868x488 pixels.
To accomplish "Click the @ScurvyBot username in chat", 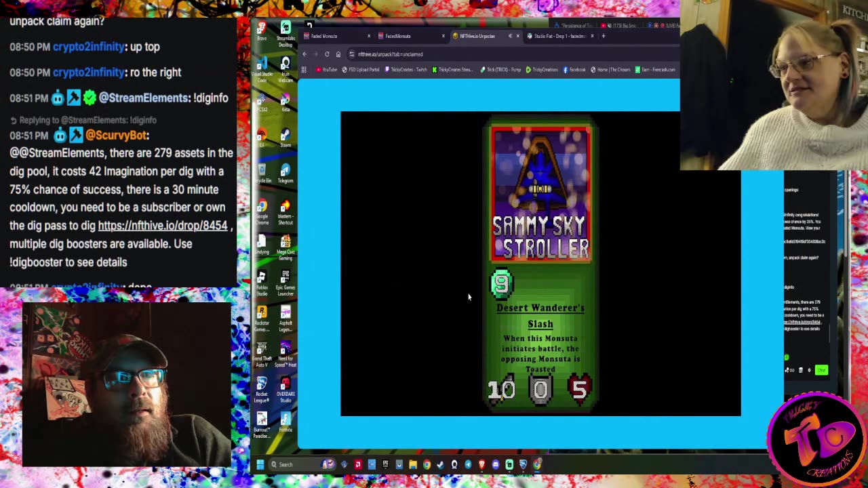I will pyautogui.click(x=117, y=136).
